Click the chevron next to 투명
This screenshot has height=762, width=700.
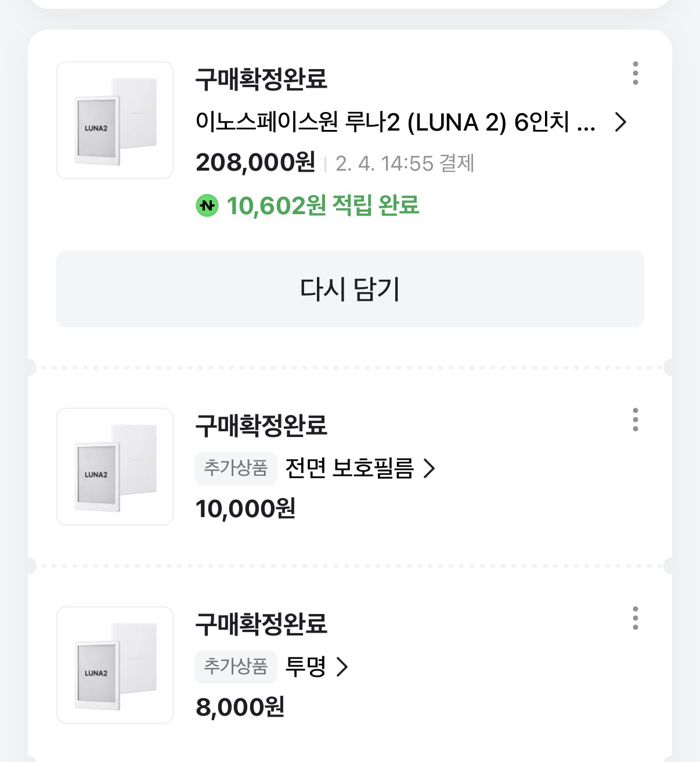pos(342,667)
